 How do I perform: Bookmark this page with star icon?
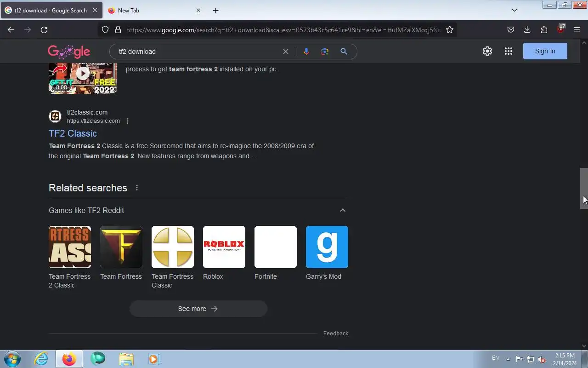point(450,30)
